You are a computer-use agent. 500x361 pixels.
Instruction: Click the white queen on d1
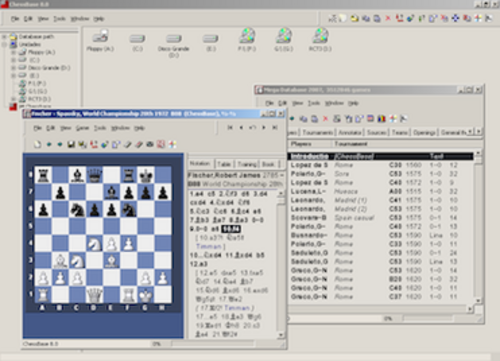(95, 295)
